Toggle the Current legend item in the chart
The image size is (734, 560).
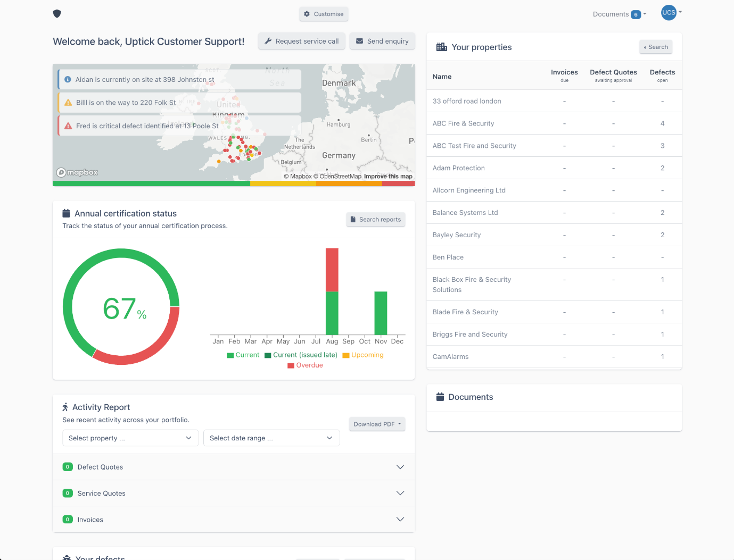[x=243, y=355]
